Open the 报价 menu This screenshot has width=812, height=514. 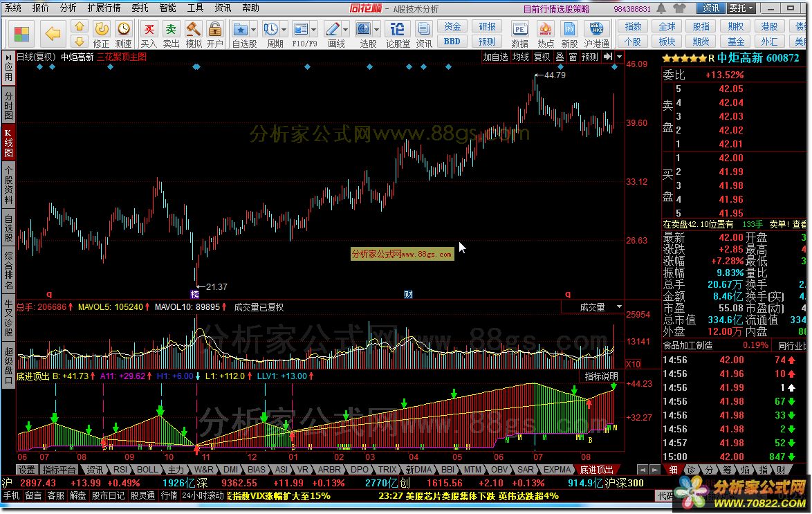(40, 8)
